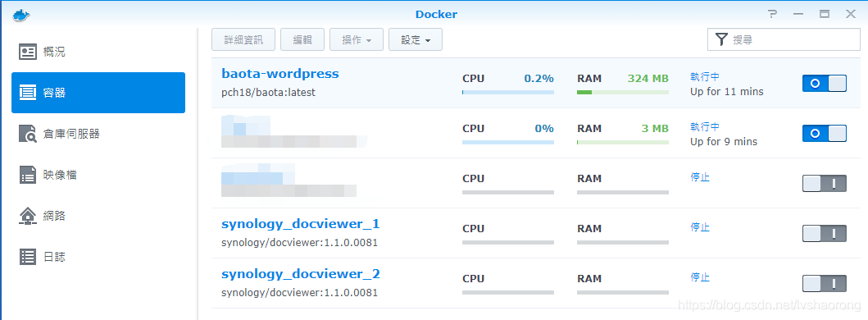Click the RAM bar of 3 MB container

point(623,142)
